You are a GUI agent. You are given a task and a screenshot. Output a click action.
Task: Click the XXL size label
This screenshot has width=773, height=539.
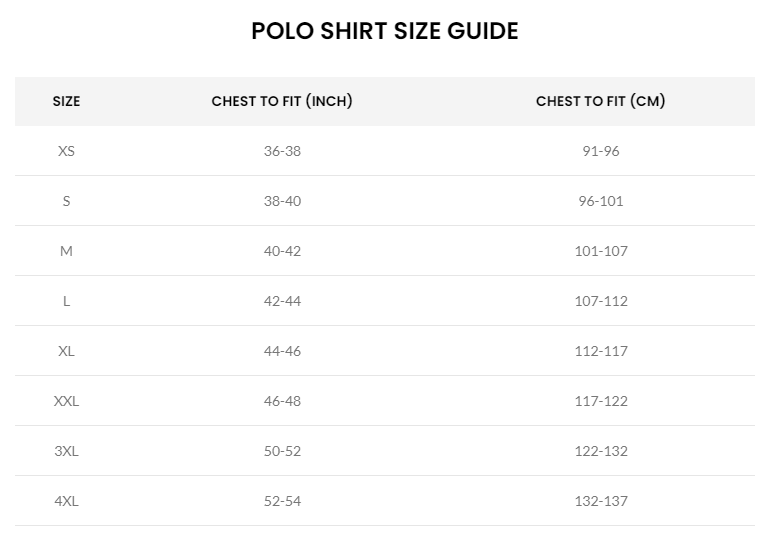click(66, 401)
